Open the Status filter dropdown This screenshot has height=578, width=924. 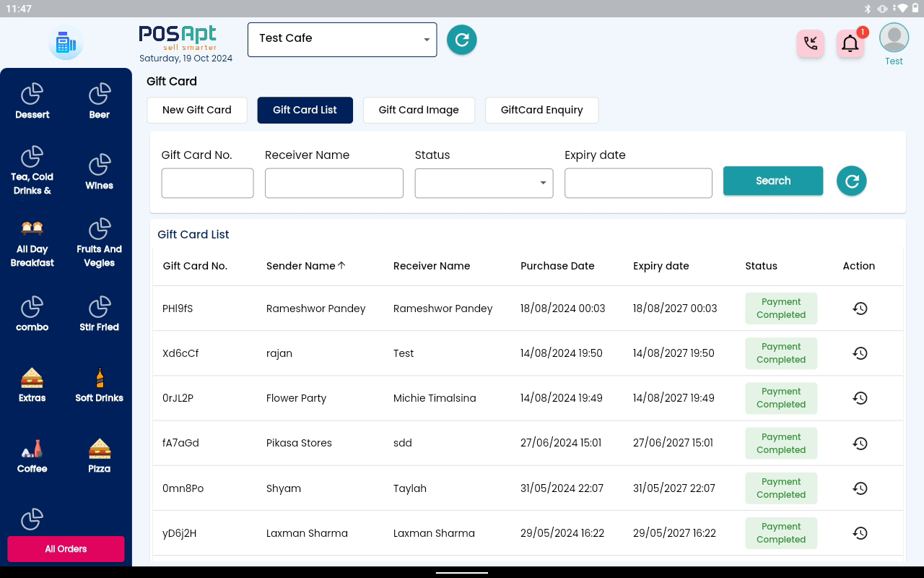[x=484, y=183]
